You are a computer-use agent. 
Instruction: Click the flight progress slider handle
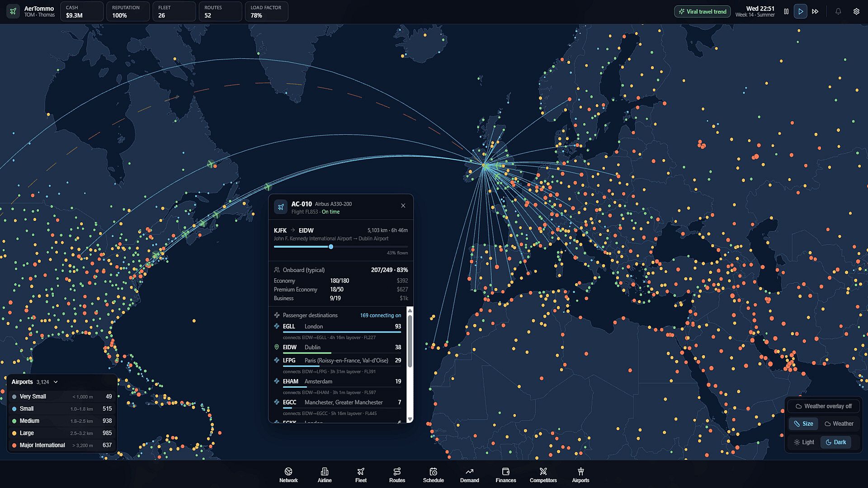point(331,247)
